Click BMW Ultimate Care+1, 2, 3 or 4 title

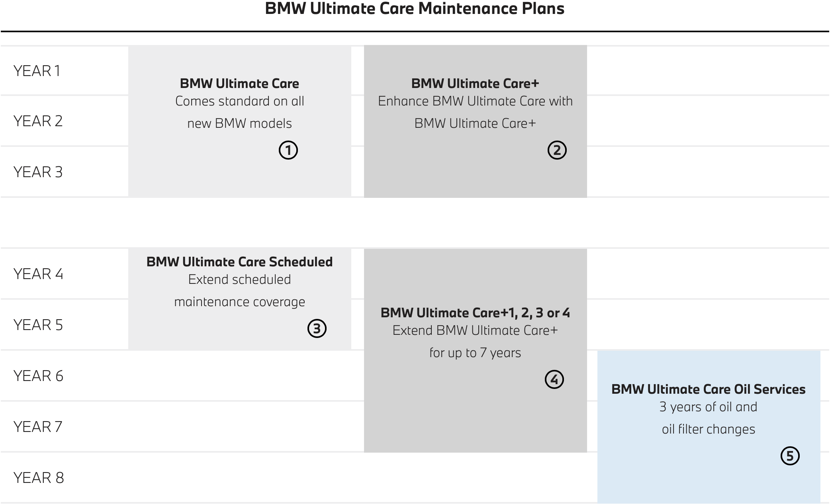(475, 313)
